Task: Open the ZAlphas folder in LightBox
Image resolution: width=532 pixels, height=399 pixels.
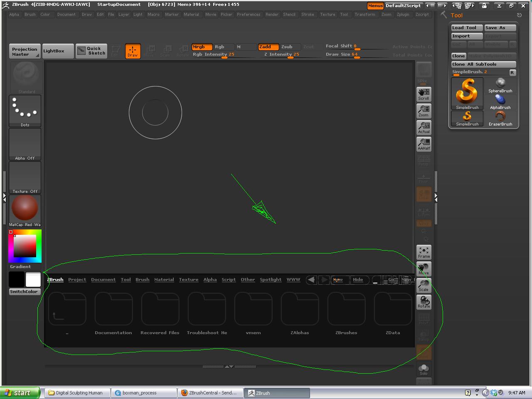Action: tap(300, 314)
